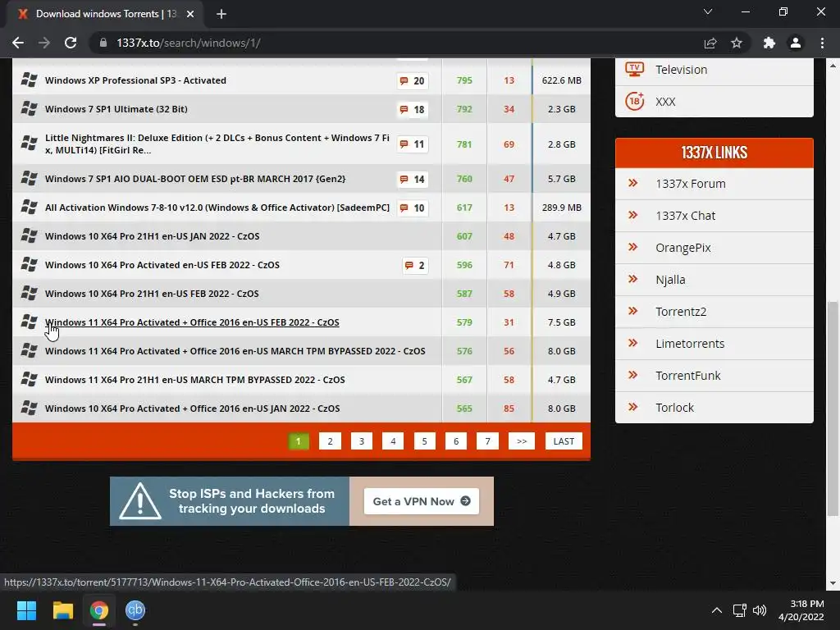This screenshot has width=840, height=630.
Task: Click the current page 1 button
Action: click(299, 441)
